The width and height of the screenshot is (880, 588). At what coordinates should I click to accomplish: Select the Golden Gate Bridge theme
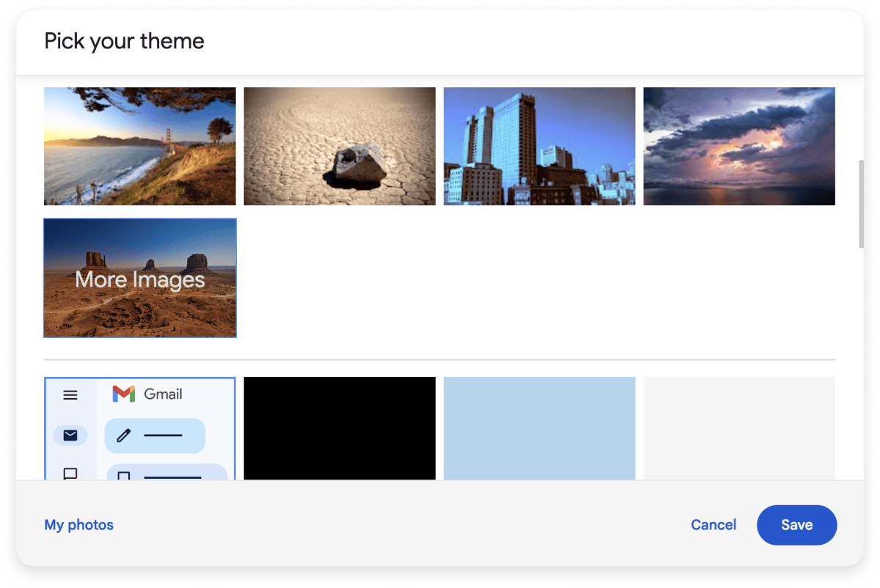139,146
